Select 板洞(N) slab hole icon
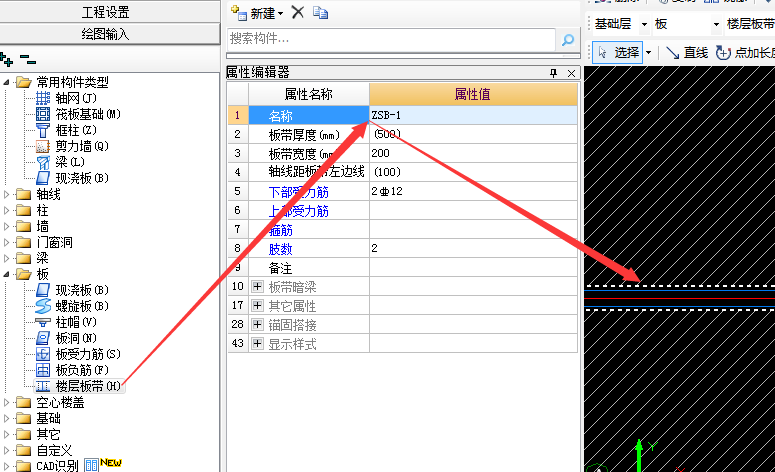Screen dimensions: 775x472 tap(43, 338)
